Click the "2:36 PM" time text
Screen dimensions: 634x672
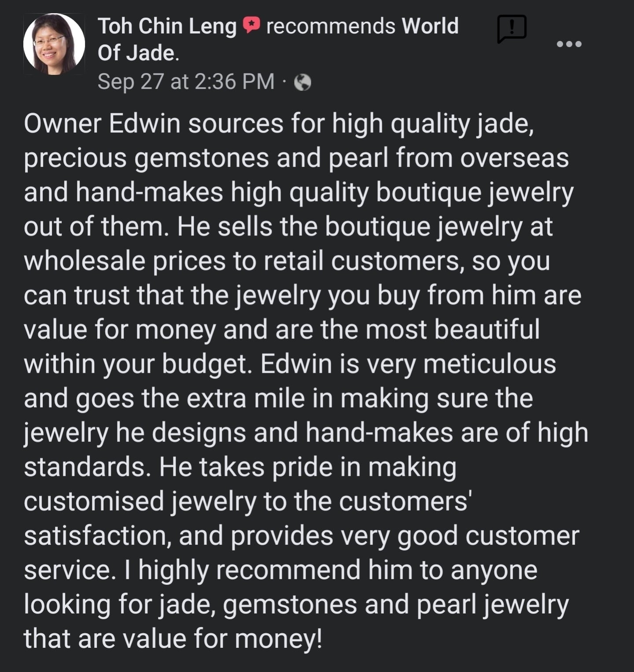coord(234,81)
